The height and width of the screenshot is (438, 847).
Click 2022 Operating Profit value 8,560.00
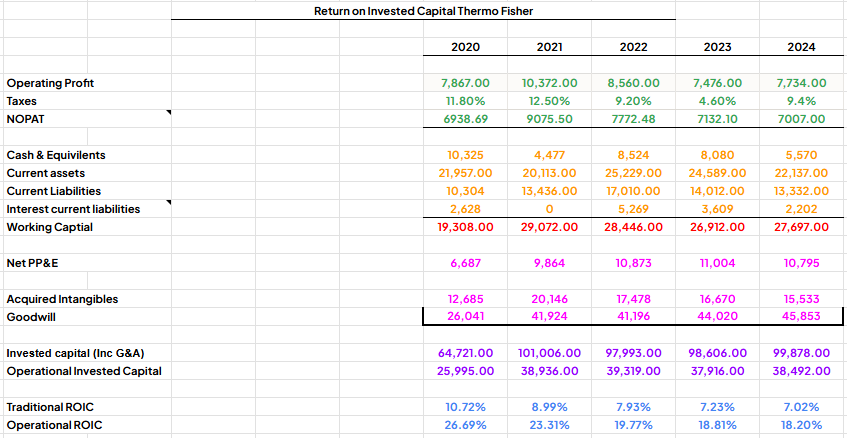tap(634, 83)
